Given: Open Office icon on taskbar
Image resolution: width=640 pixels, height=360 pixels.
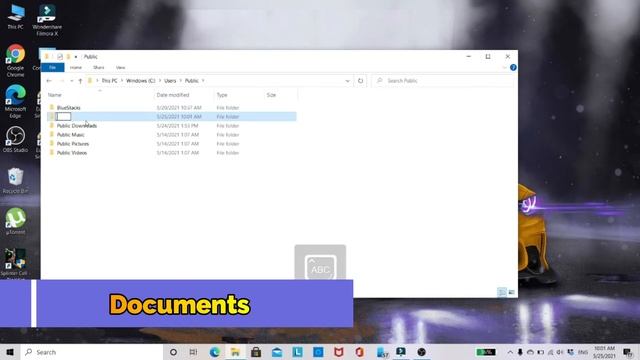Looking at the screenshot, I should [x=360, y=352].
